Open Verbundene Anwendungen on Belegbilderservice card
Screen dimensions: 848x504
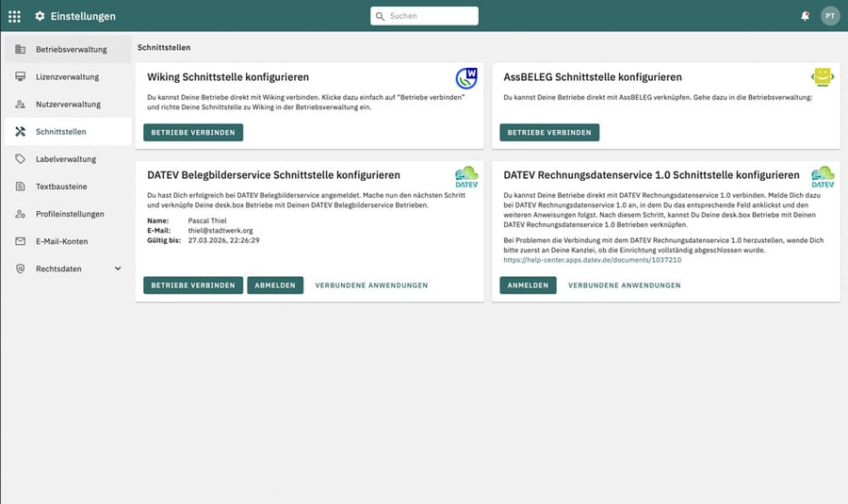pyautogui.click(x=371, y=285)
